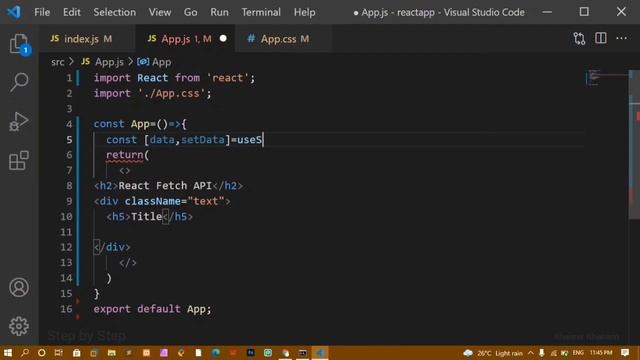Click the Open Changes icon in editor toolbar

click(579, 38)
